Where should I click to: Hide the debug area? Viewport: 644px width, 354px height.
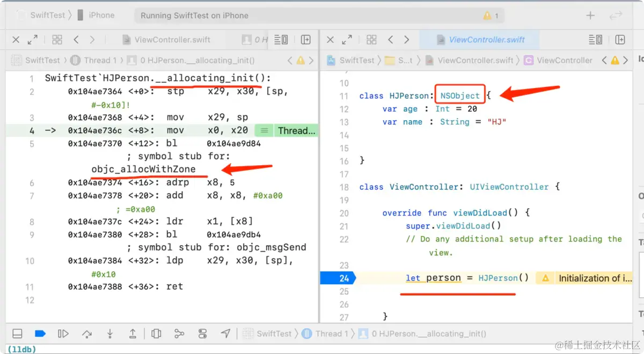17,334
